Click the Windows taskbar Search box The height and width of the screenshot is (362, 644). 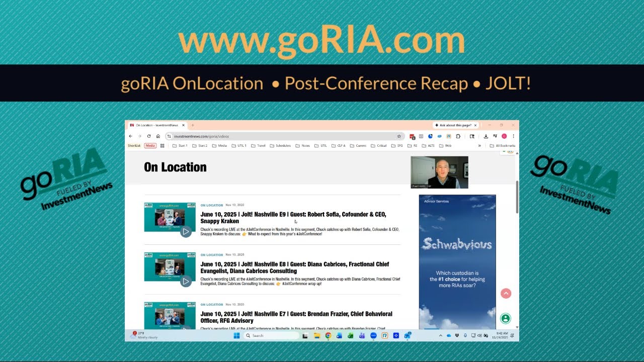[272, 336]
